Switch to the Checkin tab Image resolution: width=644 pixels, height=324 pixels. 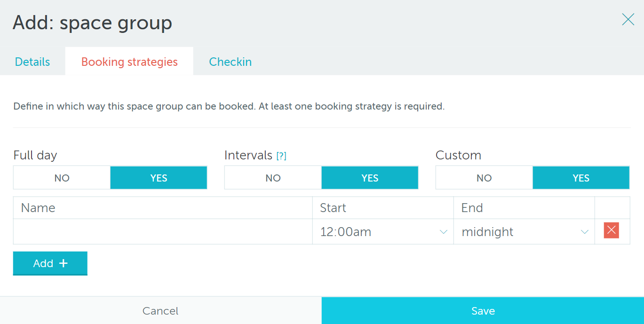[x=230, y=62]
